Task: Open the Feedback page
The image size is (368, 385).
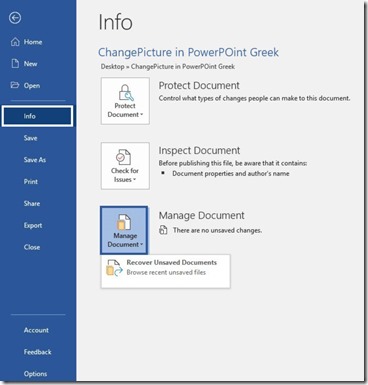Action: (37, 352)
